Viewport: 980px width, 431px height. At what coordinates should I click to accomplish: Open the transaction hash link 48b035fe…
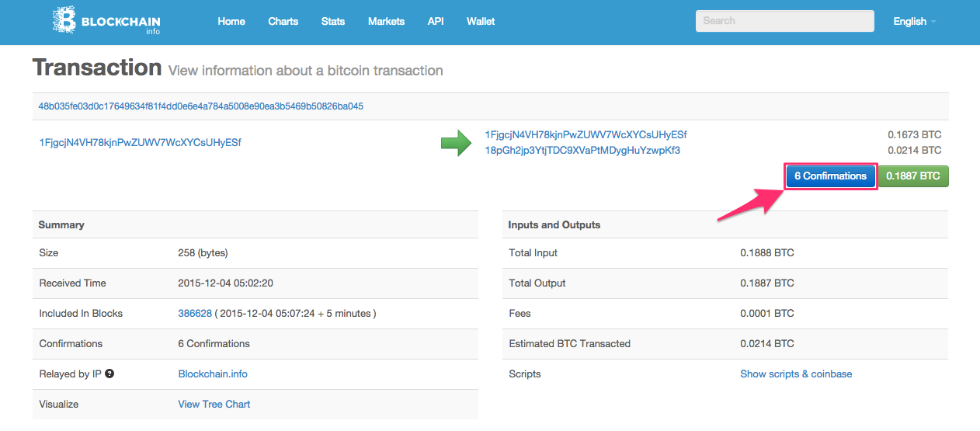(201, 106)
